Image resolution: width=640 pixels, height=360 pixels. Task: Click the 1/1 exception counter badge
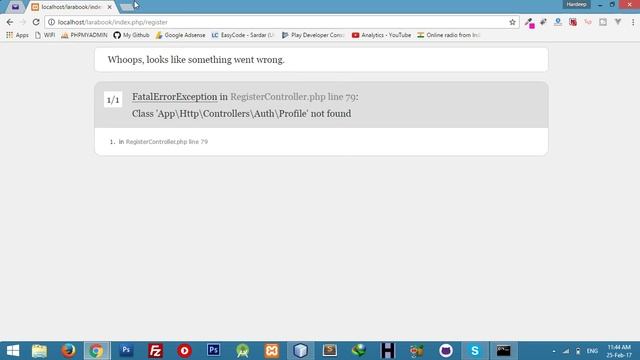[113, 100]
